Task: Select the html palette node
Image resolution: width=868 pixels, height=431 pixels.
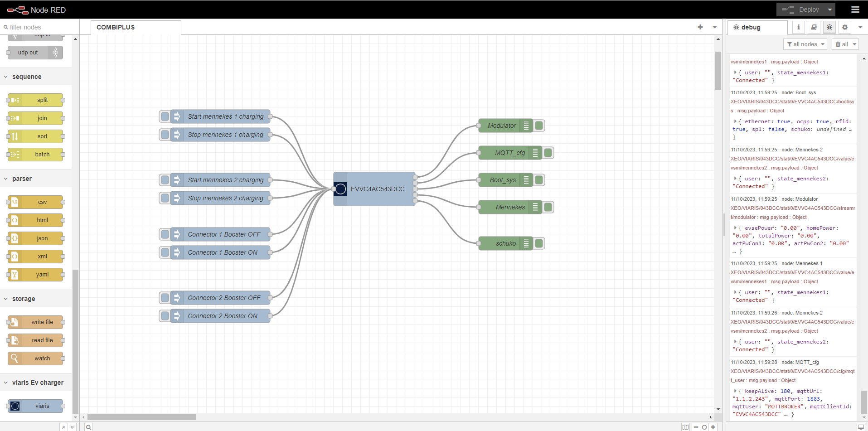Action: [35, 220]
